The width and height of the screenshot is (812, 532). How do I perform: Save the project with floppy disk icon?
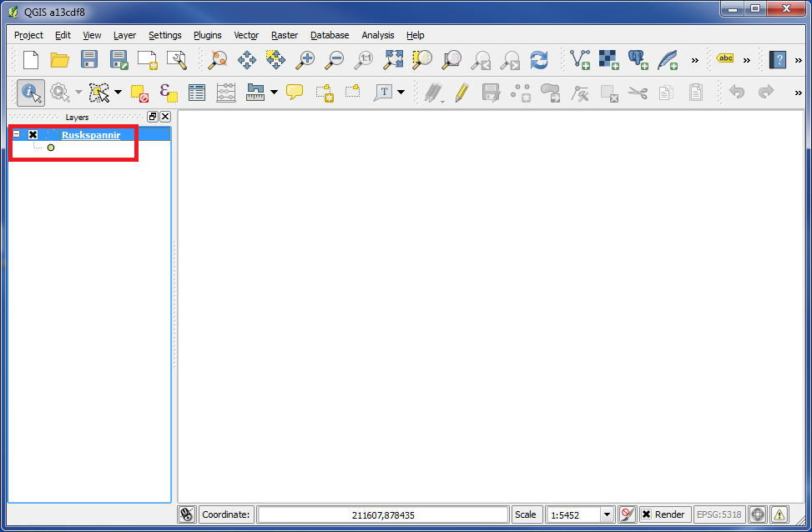(x=89, y=59)
